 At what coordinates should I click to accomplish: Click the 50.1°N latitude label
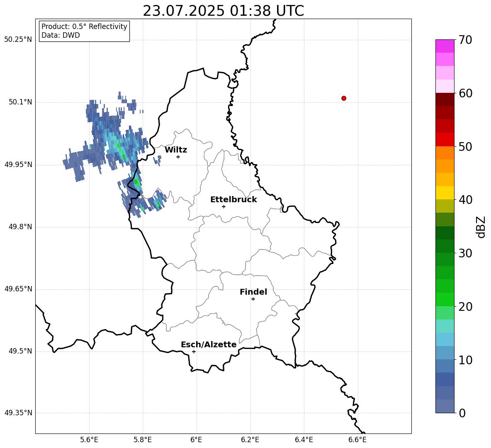point(20,102)
